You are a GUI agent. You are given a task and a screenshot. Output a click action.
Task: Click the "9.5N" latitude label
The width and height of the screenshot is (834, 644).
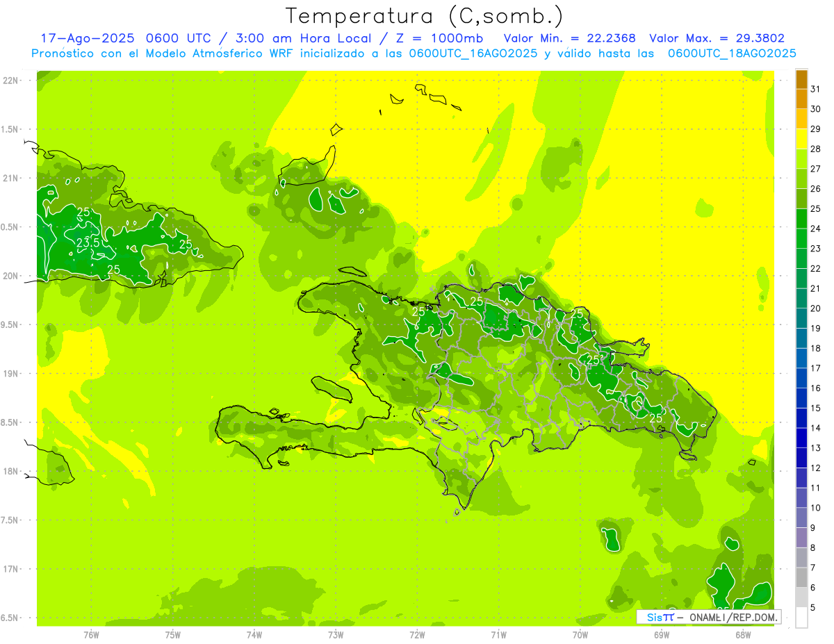[10, 324]
